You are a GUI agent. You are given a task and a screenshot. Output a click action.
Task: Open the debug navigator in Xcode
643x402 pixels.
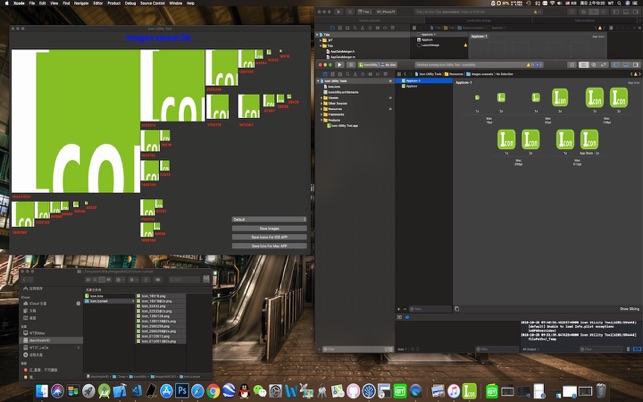370,74
